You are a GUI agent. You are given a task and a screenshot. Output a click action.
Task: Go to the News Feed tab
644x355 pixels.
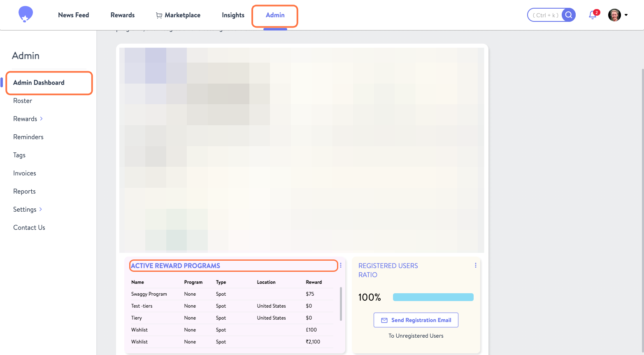pos(73,15)
